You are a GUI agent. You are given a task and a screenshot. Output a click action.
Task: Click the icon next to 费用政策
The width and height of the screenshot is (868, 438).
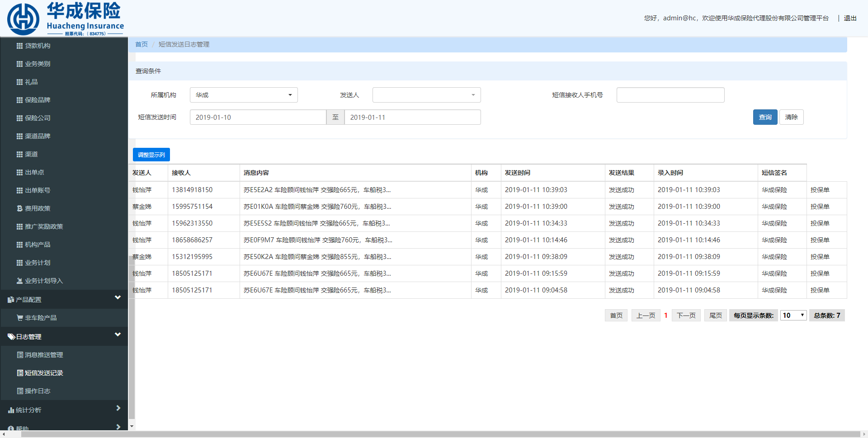[19, 208]
